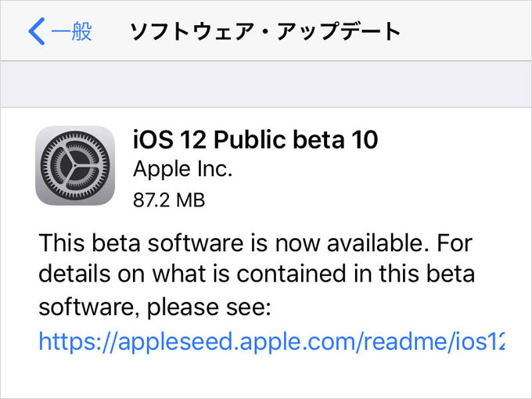Tap the Apple Inc. developer label
The height and width of the screenshot is (399, 532).
(182, 169)
